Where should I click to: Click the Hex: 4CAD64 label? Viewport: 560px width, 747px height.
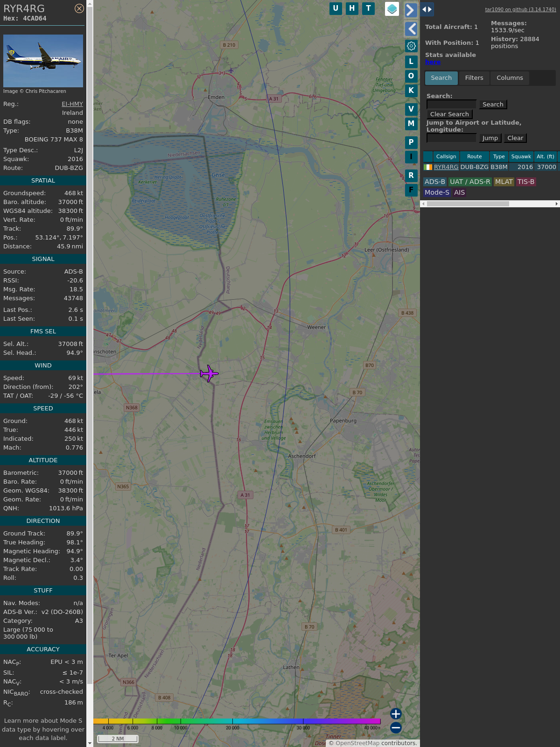pyautogui.click(x=25, y=19)
